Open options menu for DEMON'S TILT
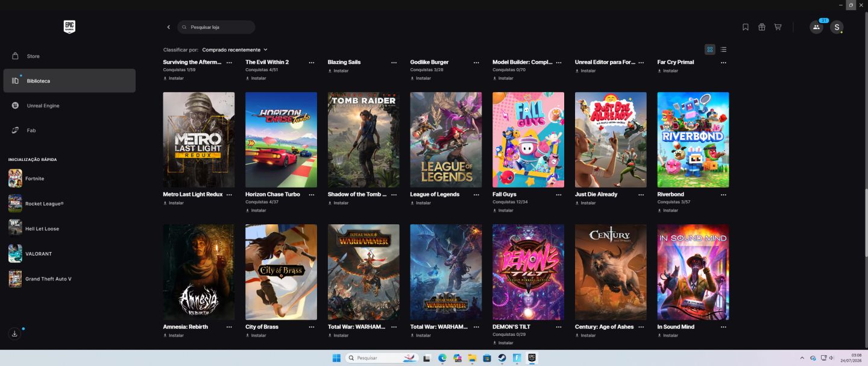 coord(559,327)
